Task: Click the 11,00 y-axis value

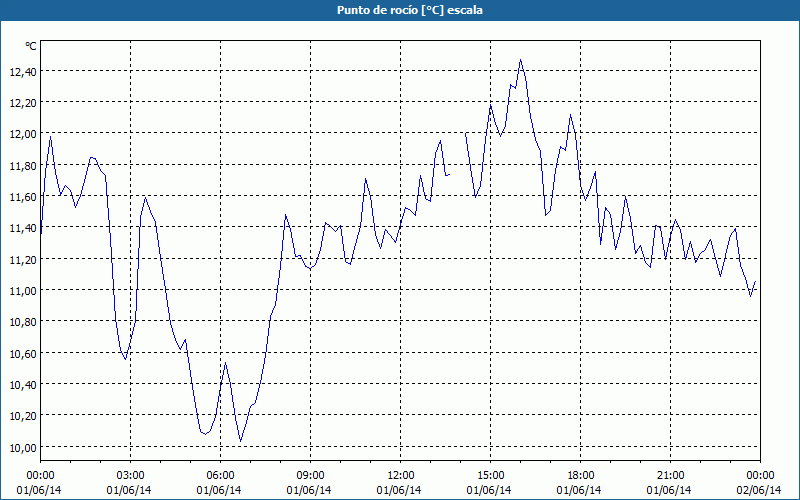Action: 23,291
